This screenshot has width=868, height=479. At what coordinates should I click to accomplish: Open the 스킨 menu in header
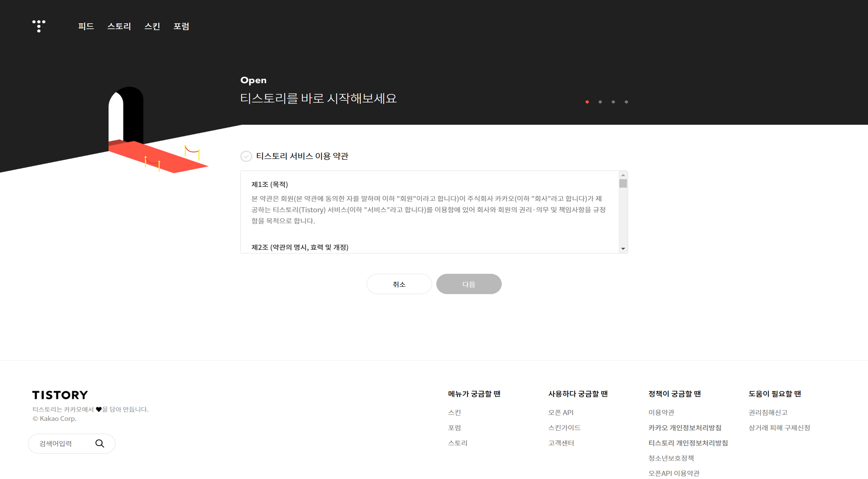click(x=152, y=26)
